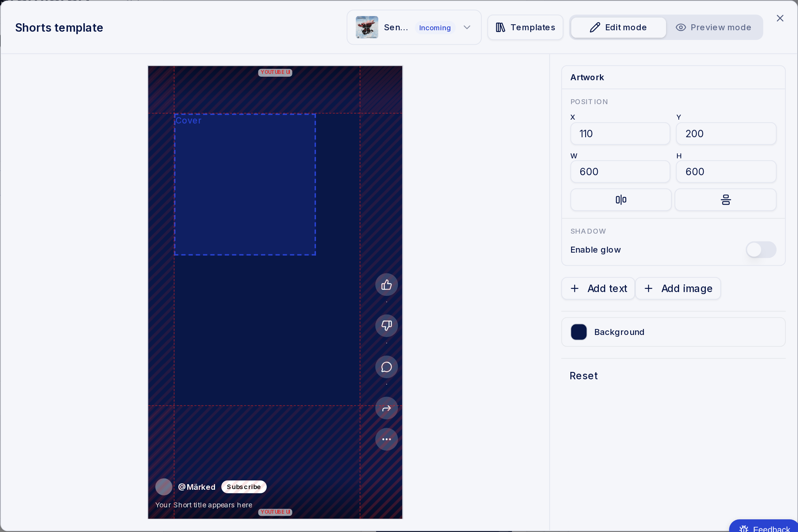The width and height of the screenshot is (798, 532).
Task: Click the thumbs-up like icon in preview
Action: 386,285
